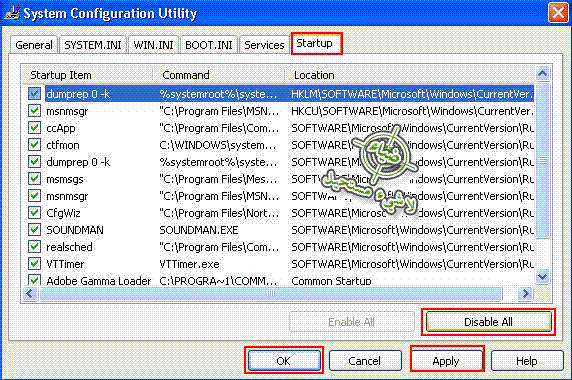572x380 pixels.
Task: Select the CfgWiz row name
Action: coord(63,213)
